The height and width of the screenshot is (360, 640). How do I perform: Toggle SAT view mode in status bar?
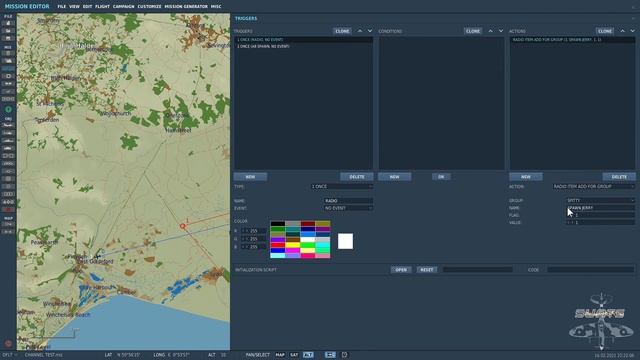pyautogui.click(x=294, y=355)
